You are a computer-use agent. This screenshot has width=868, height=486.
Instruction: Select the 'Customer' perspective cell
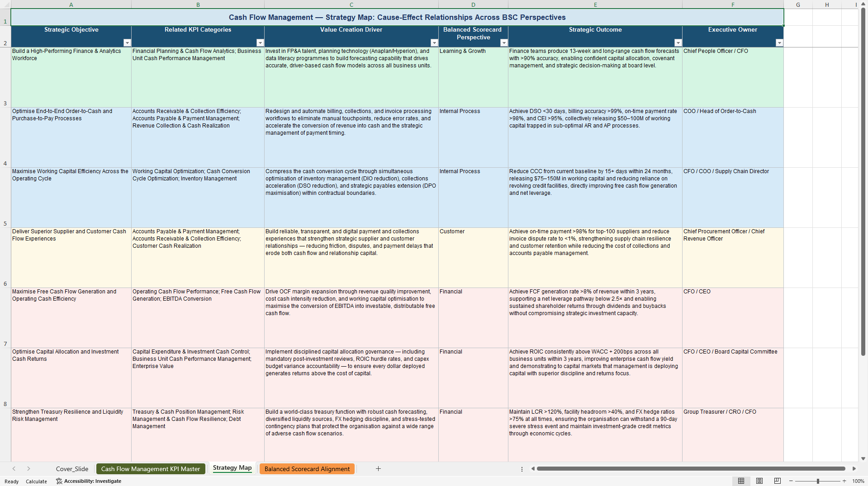point(473,258)
